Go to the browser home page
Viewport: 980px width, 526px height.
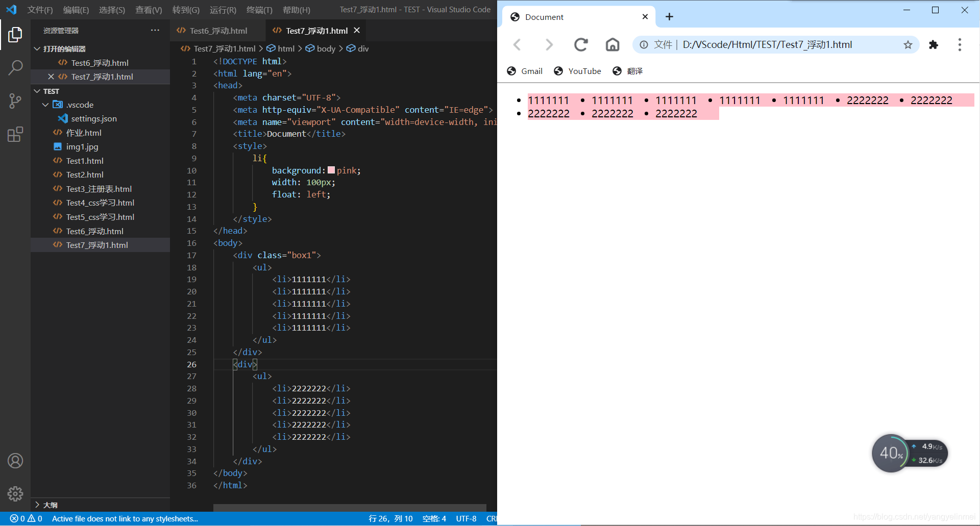tap(612, 45)
